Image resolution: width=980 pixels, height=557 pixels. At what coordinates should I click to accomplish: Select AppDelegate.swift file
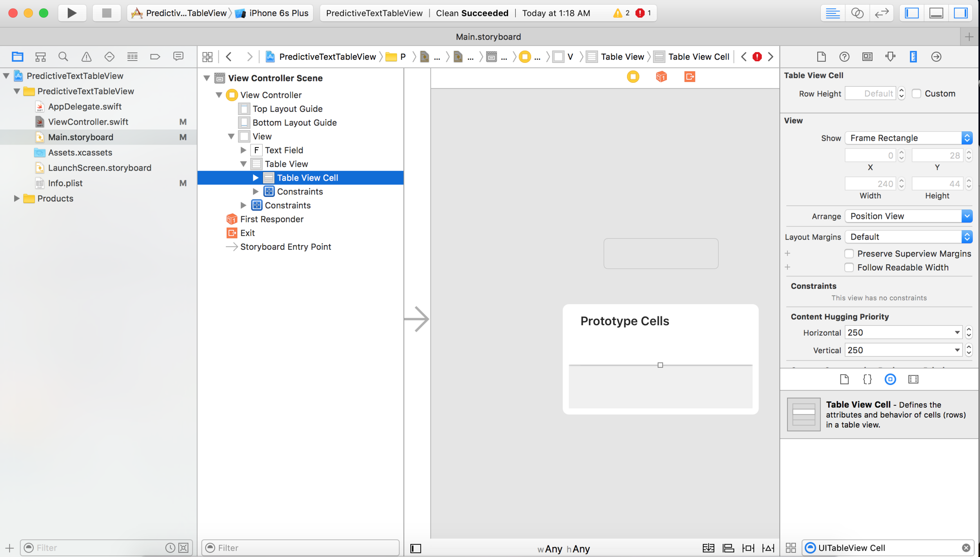point(85,107)
